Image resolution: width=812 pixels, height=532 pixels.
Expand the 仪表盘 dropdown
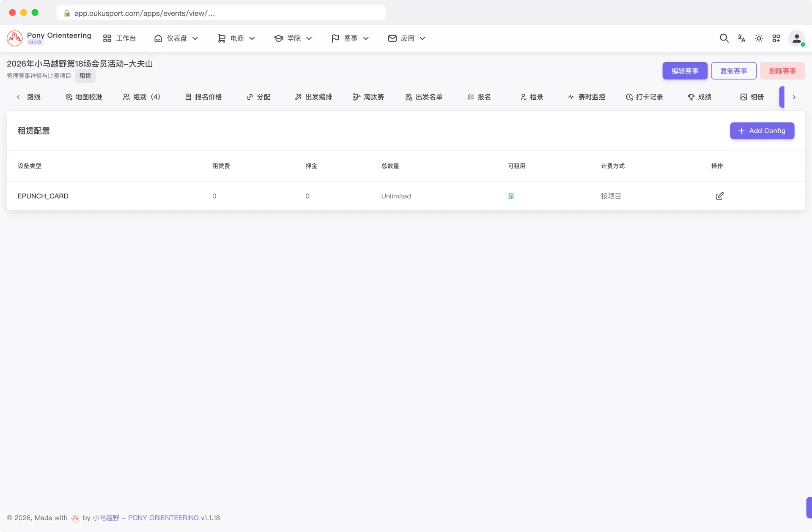click(176, 38)
